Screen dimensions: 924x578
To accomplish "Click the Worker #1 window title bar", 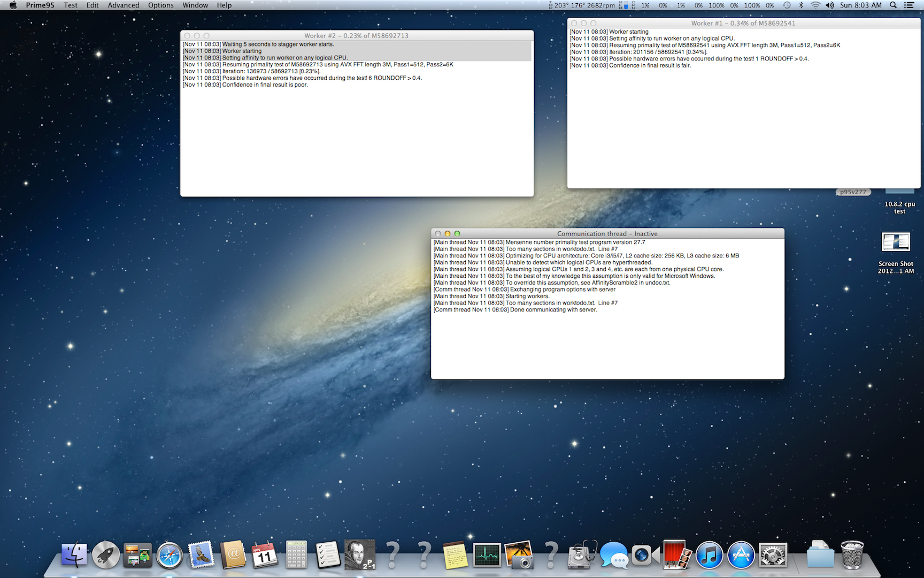I will click(x=743, y=23).
